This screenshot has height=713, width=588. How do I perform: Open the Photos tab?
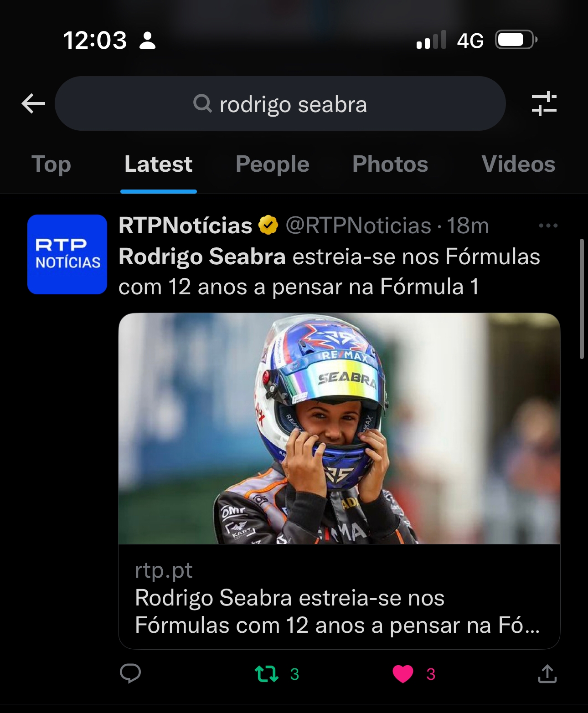click(390, 164)
